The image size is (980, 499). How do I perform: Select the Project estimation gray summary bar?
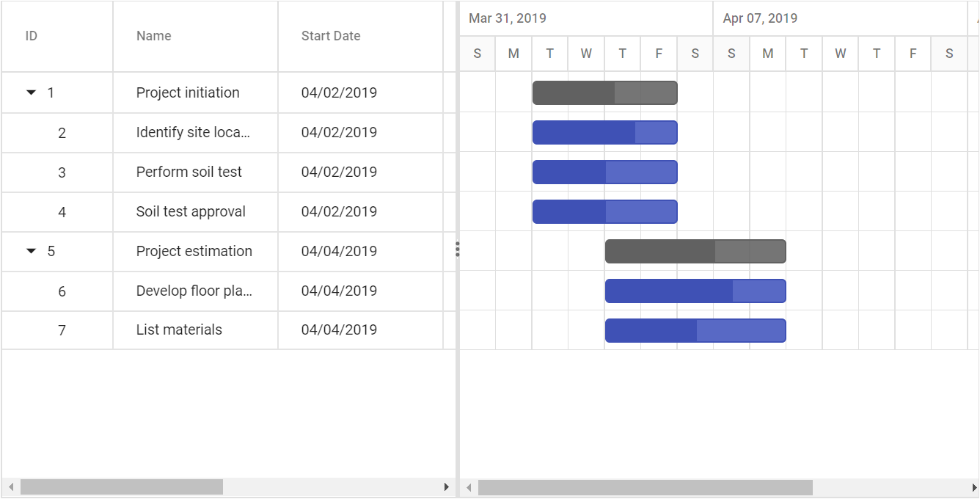[x=695, y=251]
